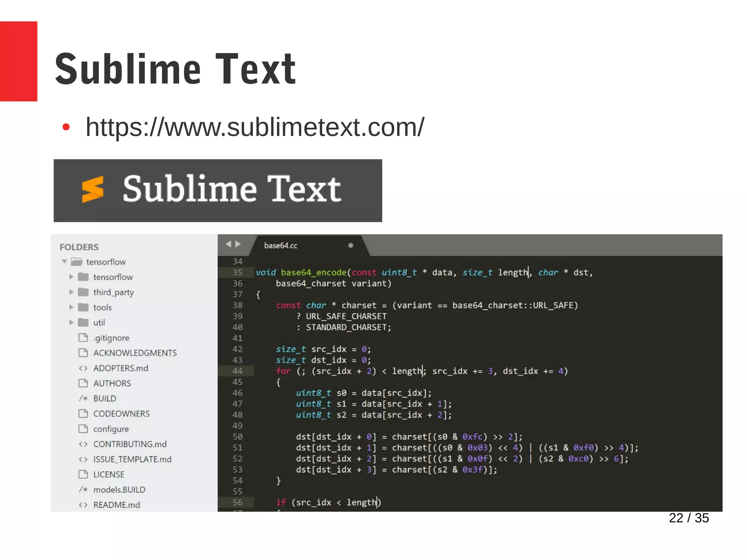
Task: Click the file icon beside ACKNOWLEDGMENTS
Action: [83, 353]
